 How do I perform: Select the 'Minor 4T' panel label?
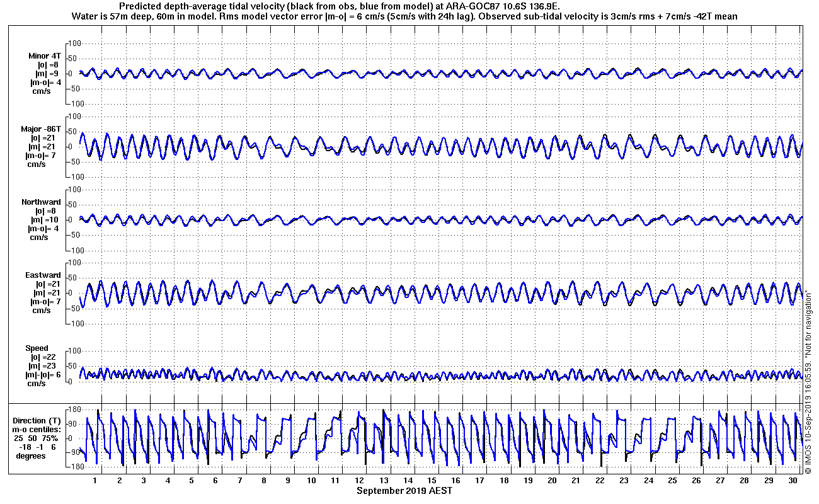[45, 56]
